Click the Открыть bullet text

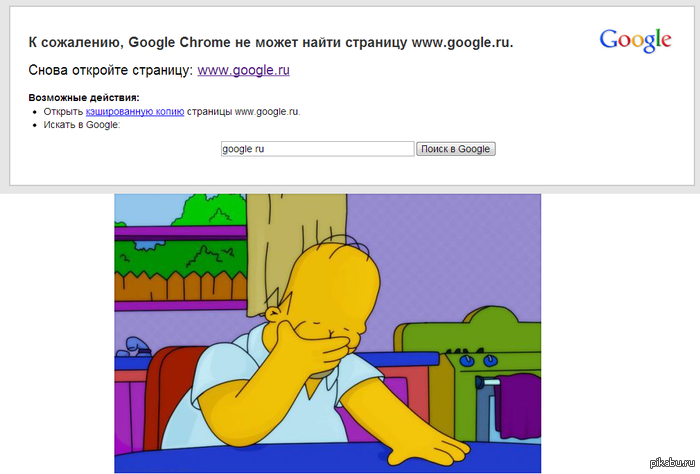(x=63, y=112)
